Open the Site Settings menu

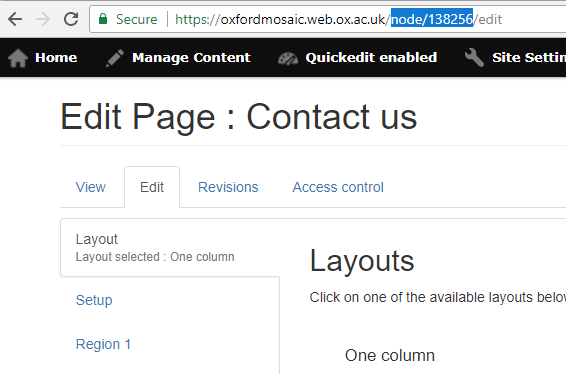529,58
